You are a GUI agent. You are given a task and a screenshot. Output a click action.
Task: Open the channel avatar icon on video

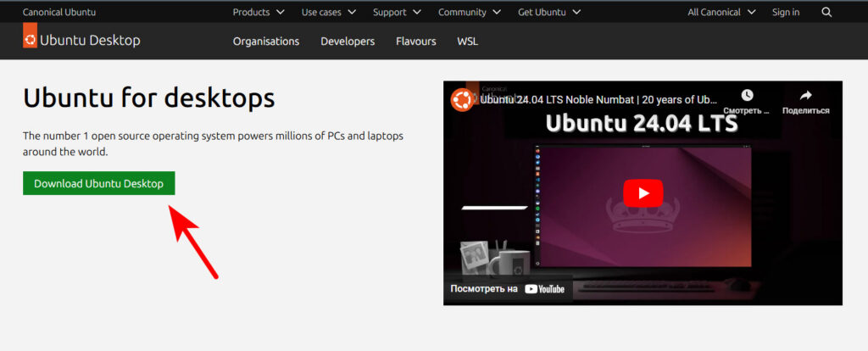462,100
